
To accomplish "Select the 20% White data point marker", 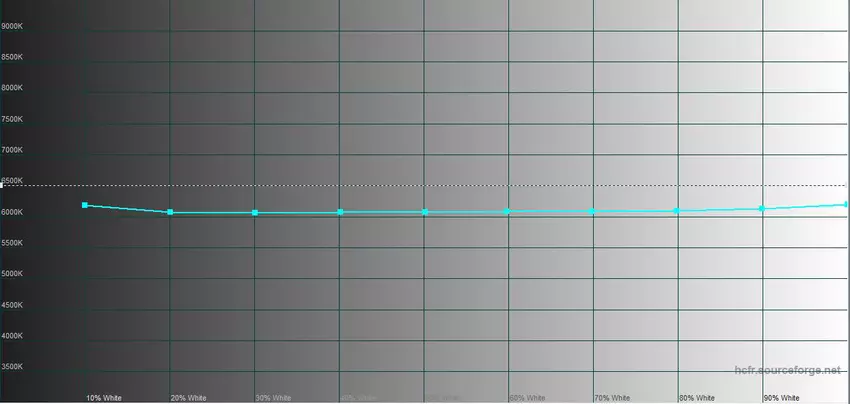I will 170,212.
